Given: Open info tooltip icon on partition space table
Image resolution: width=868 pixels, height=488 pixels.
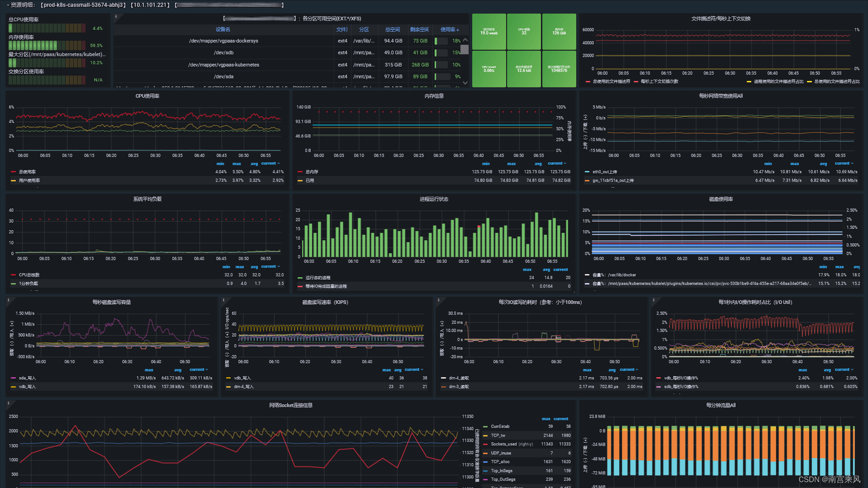Looking at the screenshot, I should 116,16.
